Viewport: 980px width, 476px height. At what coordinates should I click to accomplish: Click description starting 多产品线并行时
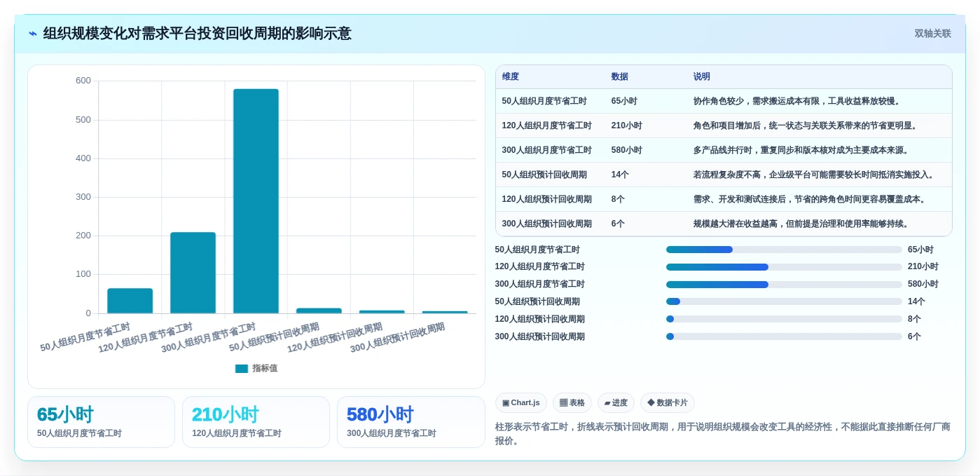pos(801,150)
